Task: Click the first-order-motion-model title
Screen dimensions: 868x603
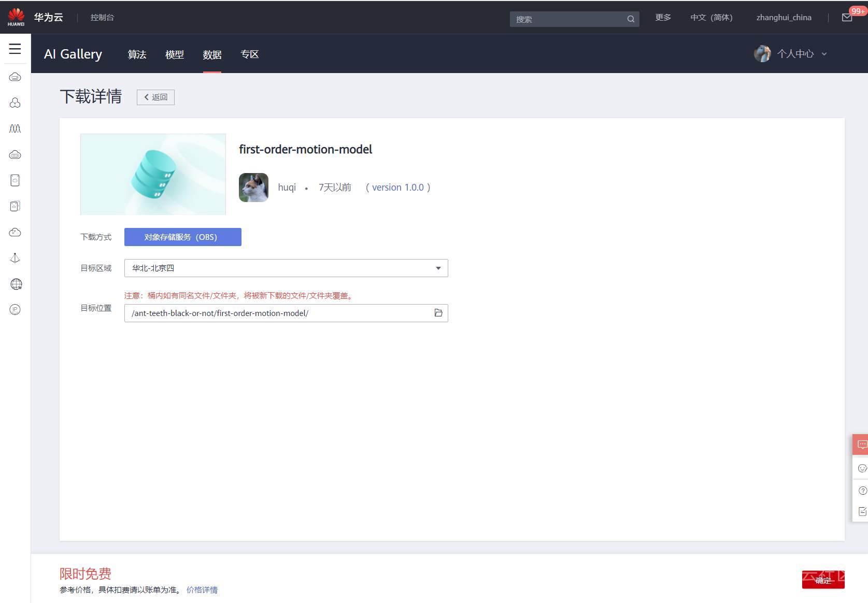Action: [x=306, y=149]
